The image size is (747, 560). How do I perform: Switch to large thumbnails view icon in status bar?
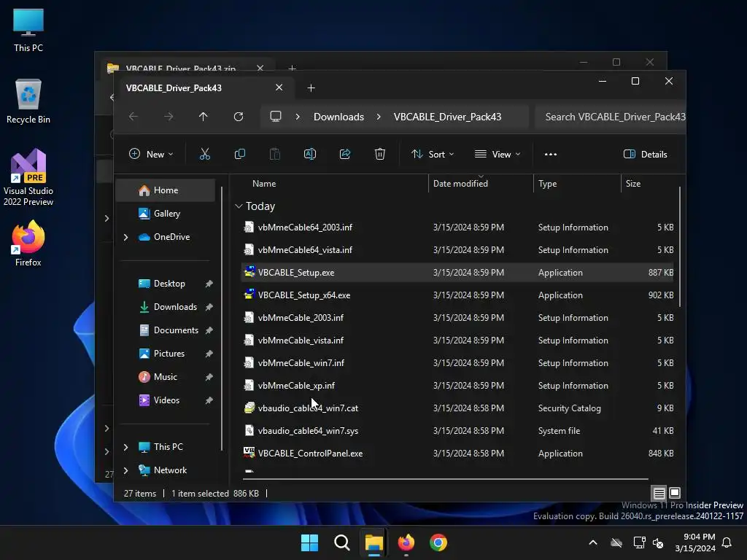coord(675,493)
